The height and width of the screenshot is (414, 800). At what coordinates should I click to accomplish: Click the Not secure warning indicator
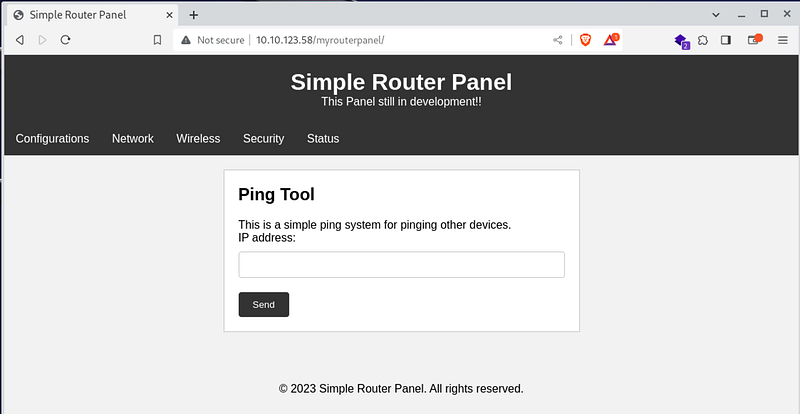(213, 40)
